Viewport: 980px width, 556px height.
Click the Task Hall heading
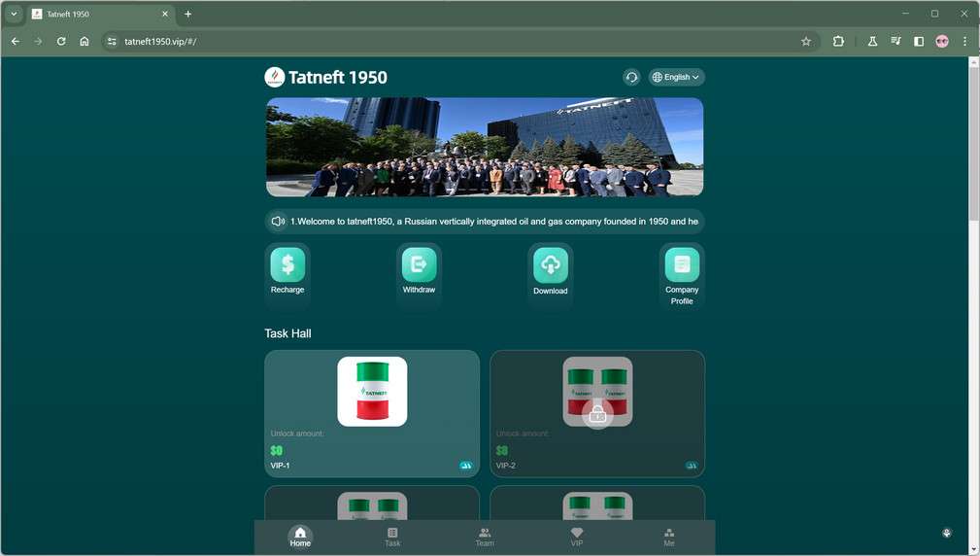[x=287, y=333]
